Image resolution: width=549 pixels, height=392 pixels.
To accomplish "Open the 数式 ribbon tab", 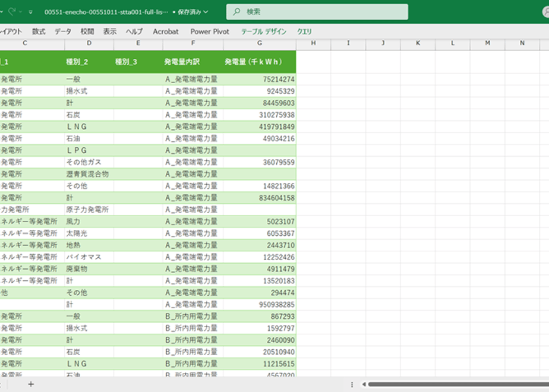I will (39, 31).
